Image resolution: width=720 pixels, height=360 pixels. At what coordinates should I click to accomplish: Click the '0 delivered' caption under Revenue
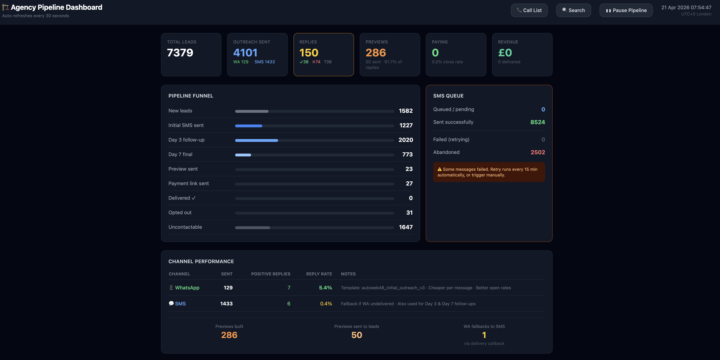click(509, 62)
